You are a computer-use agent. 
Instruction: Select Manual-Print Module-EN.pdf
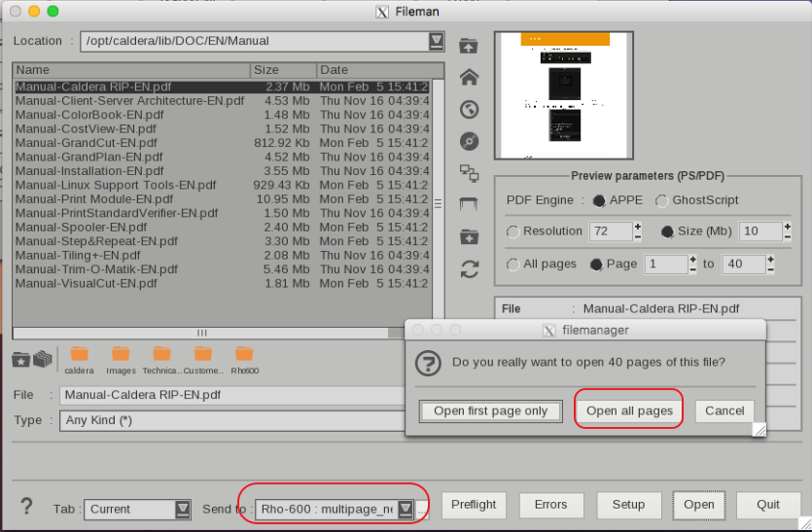[x=222, y=199]
